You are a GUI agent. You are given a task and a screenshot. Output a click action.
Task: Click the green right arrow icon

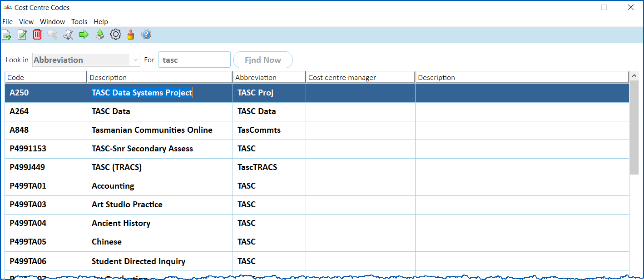tap(84, 35)
